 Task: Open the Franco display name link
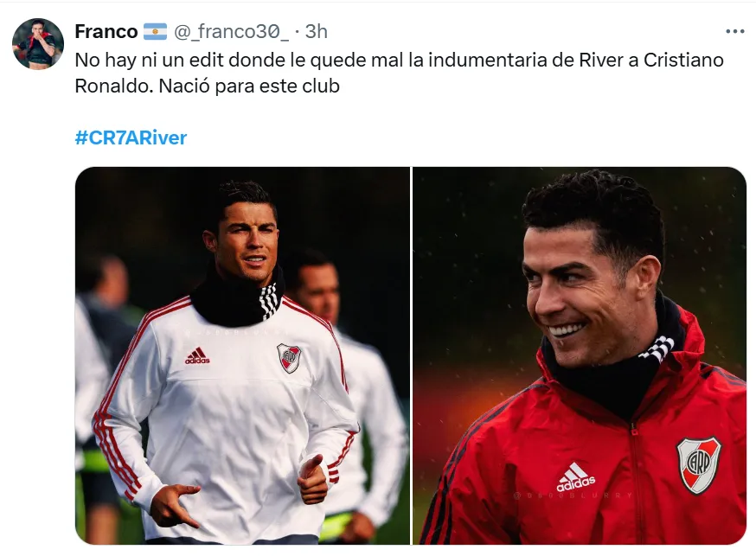106,32
